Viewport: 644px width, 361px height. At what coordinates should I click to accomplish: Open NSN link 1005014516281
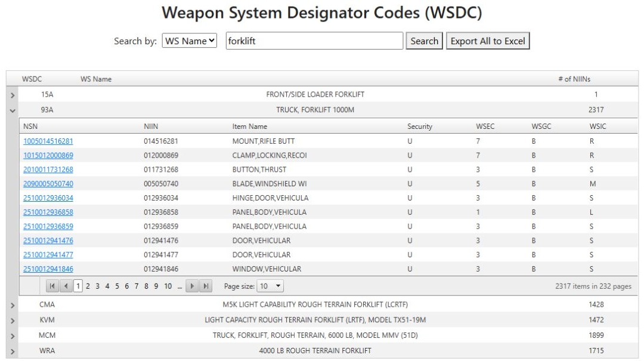click(x=48, y=141)
